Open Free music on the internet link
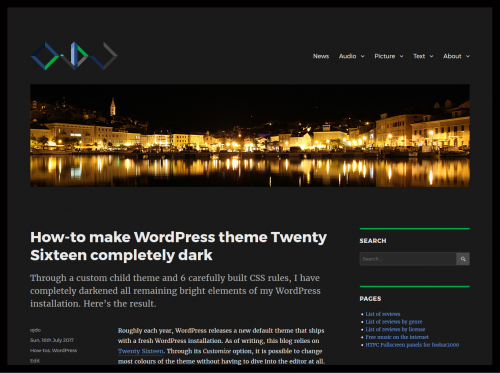 tap(397, 337)
